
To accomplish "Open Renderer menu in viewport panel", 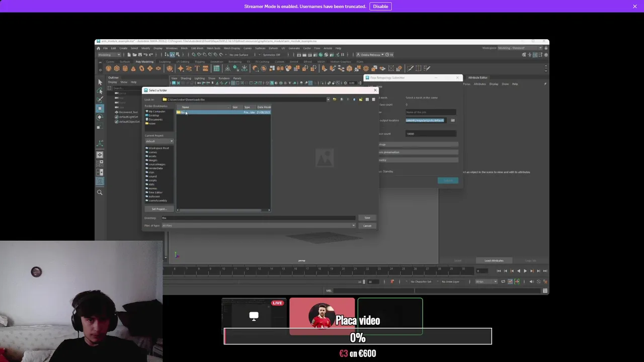I will (x=224, y=78).
